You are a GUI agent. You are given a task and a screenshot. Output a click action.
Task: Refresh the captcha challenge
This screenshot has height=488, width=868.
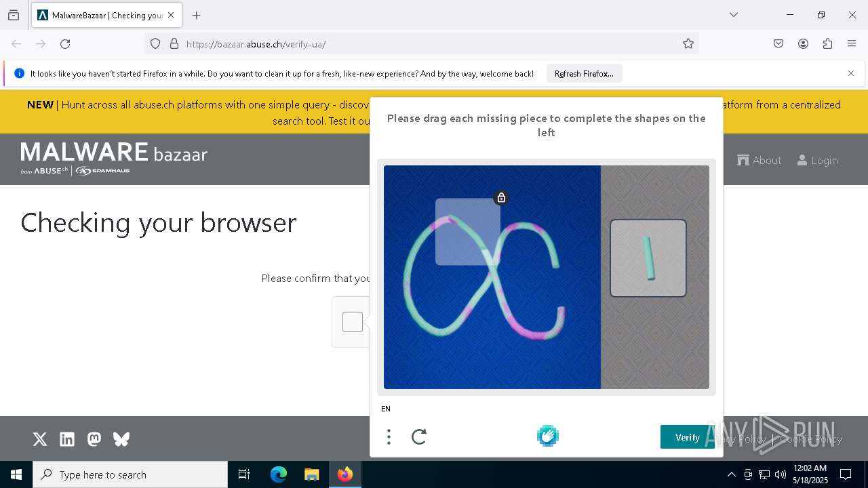419,437
